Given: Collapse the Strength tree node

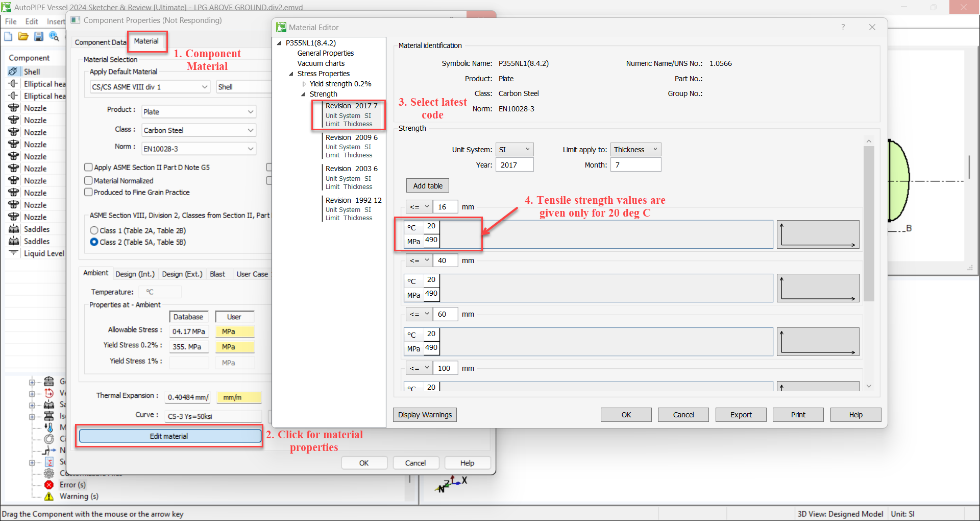Looking at the screenshot, I should coord(303,94).
